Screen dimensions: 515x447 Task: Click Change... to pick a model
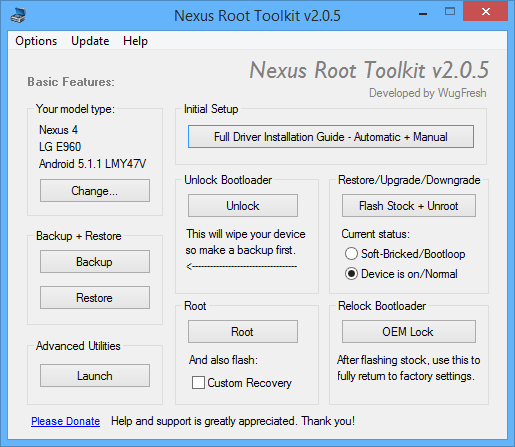pos(95,191)
